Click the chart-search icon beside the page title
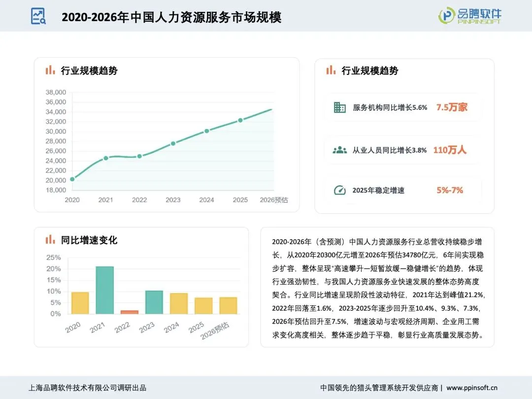 tap(38, 16)
